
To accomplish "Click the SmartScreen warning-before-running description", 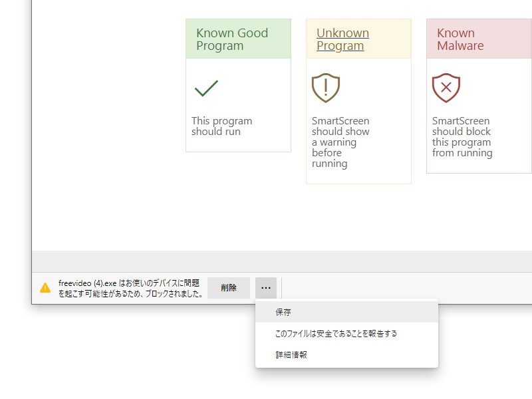I will tap(340, 142).
